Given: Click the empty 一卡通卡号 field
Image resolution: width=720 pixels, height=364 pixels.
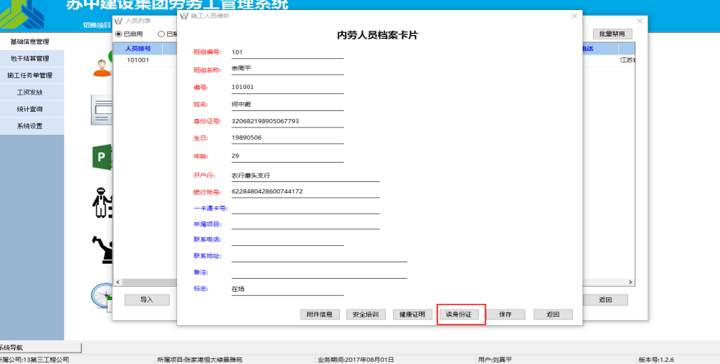Looking at the screenshot, I should pos(305,208).
